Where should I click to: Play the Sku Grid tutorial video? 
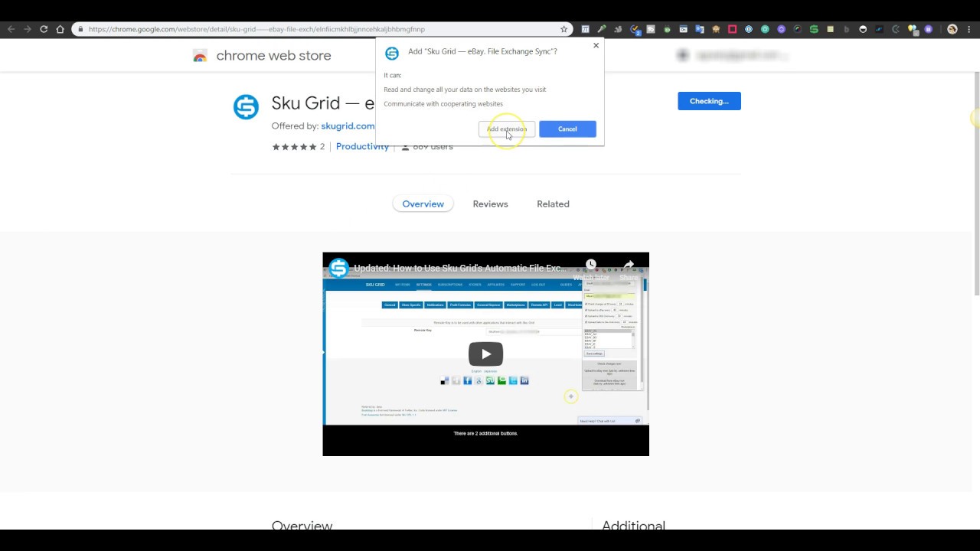(x=485, y=354)
